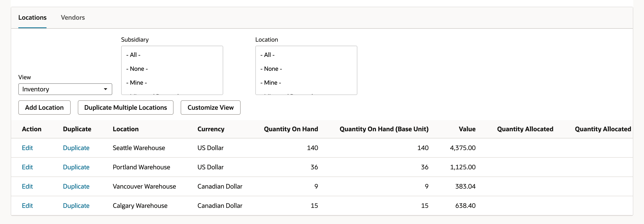Image resolution: width=644 pixels, height=224 pixels.
Task: Click Quantity On Hand (Base Unit) header
Action: [384, 129]
